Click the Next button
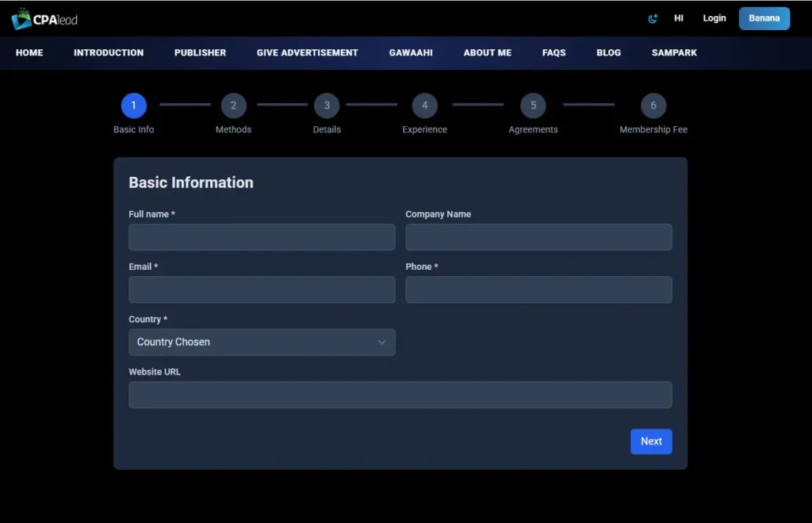 coord(651,441)
